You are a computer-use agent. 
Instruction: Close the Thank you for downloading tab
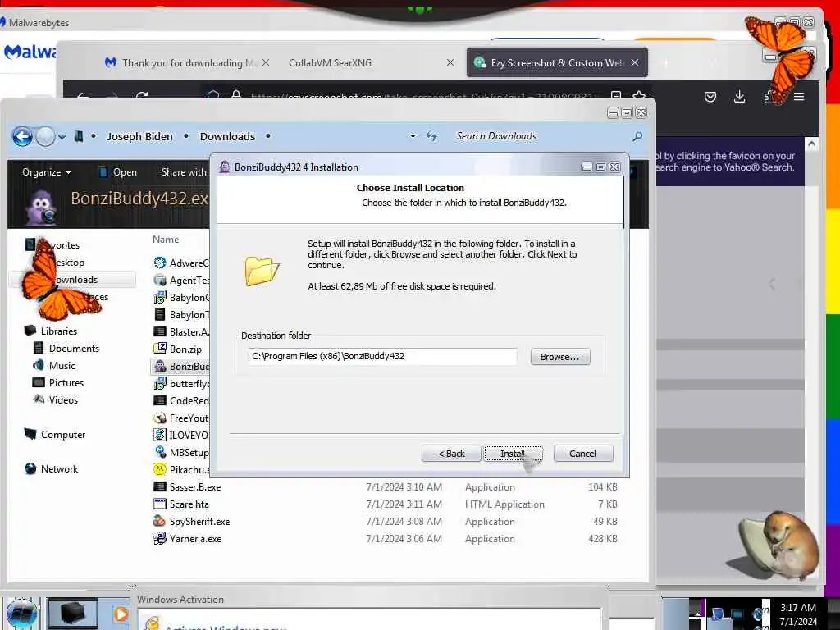(266, 62)
